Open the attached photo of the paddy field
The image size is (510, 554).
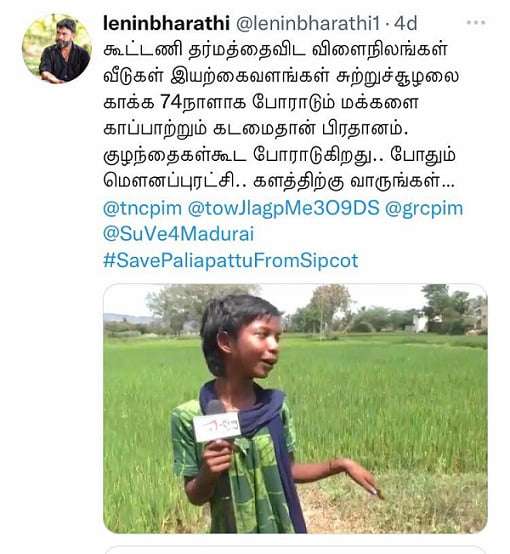295,408
